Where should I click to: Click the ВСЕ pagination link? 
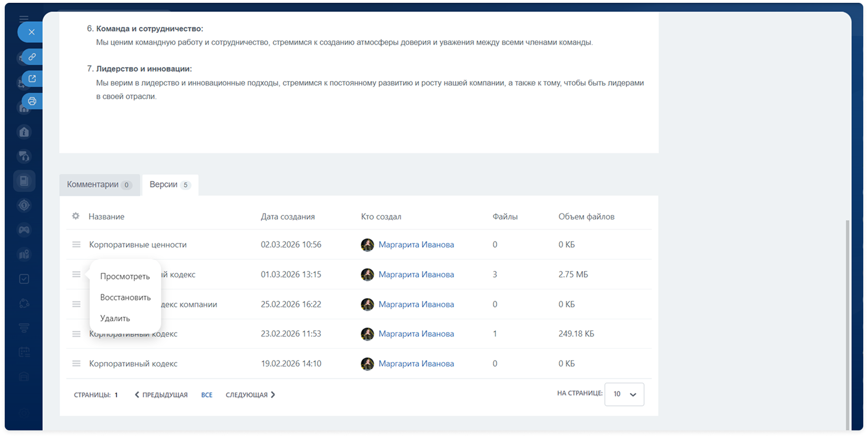(x=206, y=395)
